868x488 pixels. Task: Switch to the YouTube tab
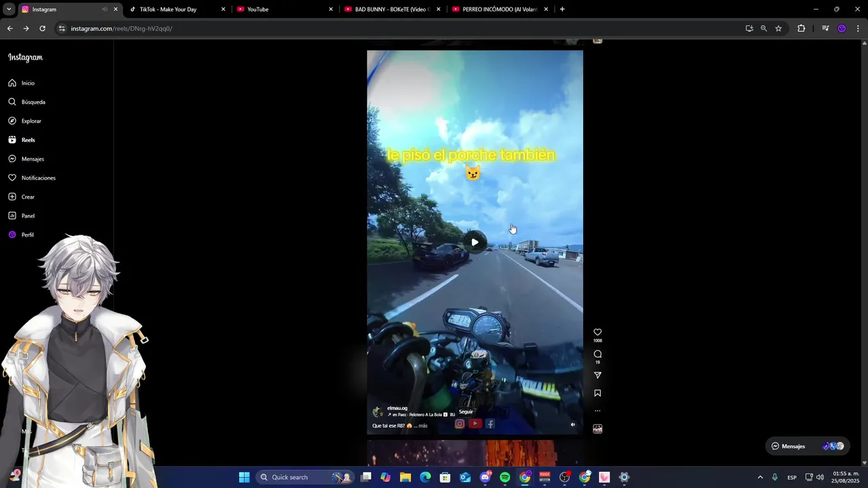285,9
